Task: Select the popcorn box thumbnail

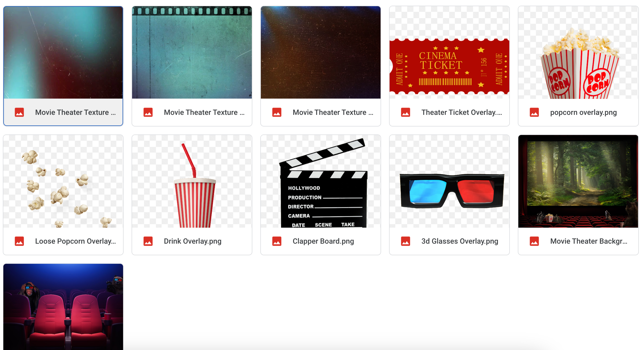Action: coord(578,52)
